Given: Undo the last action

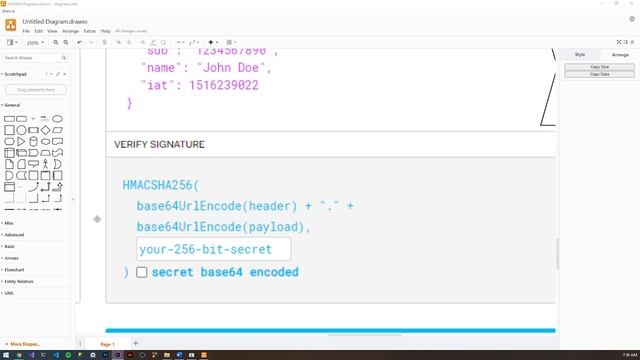Looking at the screenshot, I should pos(80,42).
